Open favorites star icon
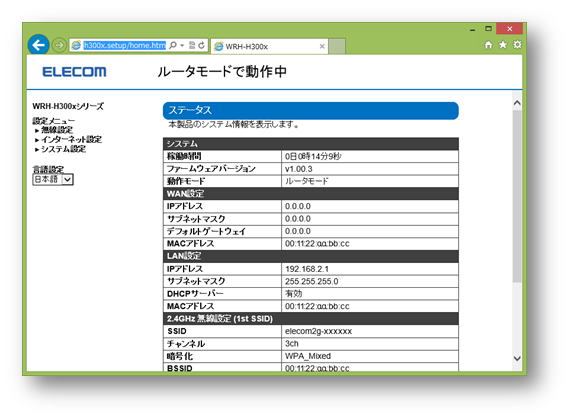Viewport: 569px width, 418px height. tap(503, 45)
